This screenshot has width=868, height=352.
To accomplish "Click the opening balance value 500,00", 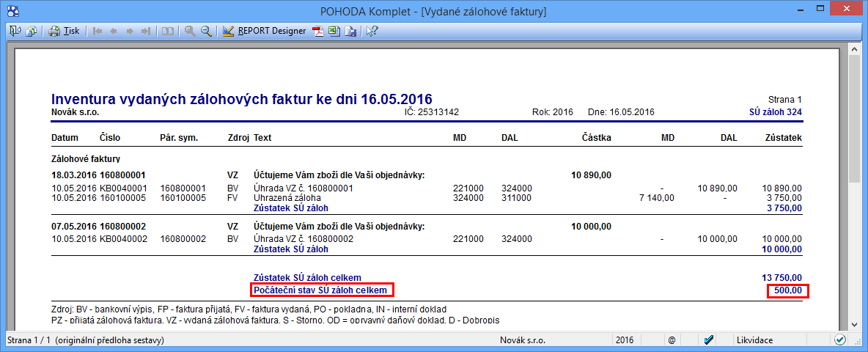I will [788, 290].
